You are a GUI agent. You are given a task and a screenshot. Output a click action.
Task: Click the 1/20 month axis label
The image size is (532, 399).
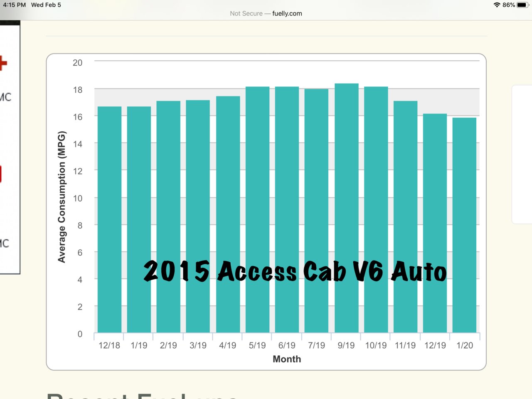(x=465, y=345)
